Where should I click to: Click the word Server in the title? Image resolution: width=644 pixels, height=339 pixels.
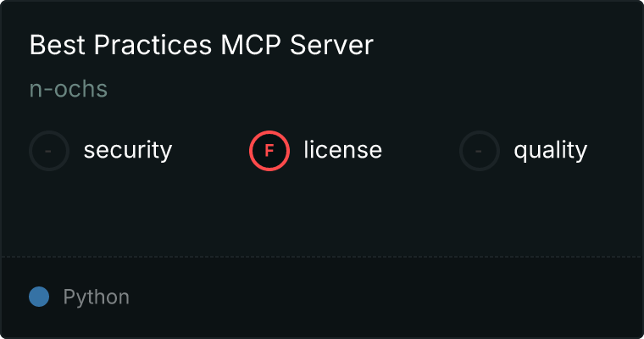click(332, 44)
